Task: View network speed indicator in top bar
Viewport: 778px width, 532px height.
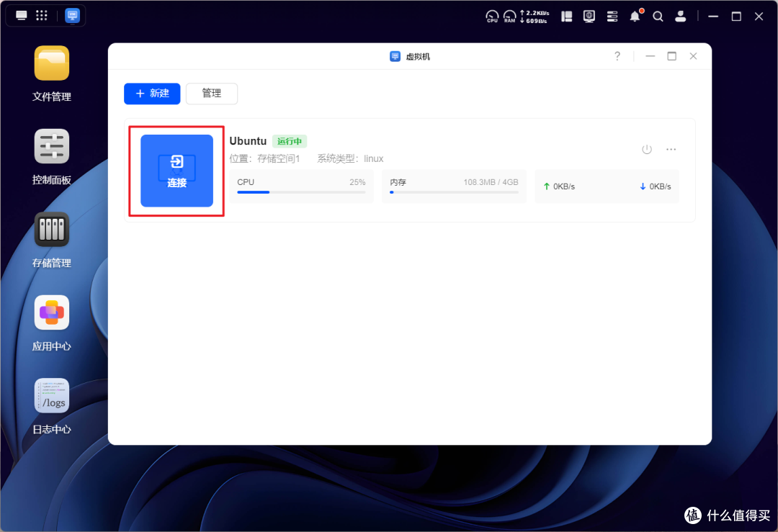Action: coord(535,17)
